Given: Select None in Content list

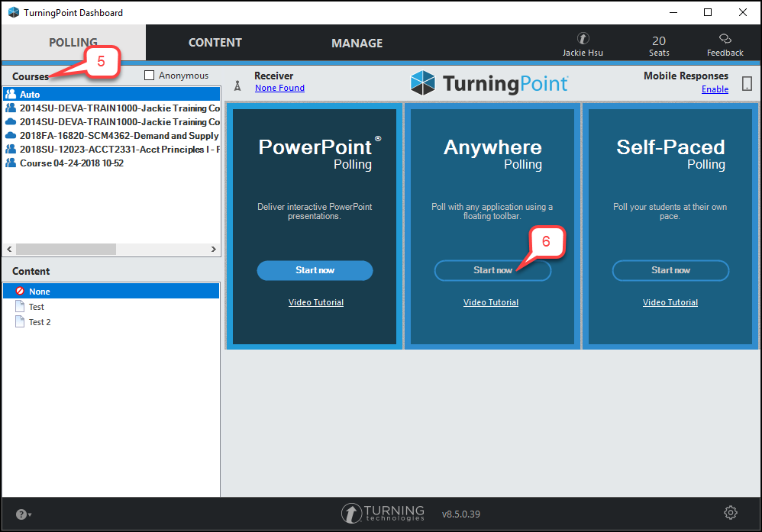Looking at the screenshot, I should point(111,291).
